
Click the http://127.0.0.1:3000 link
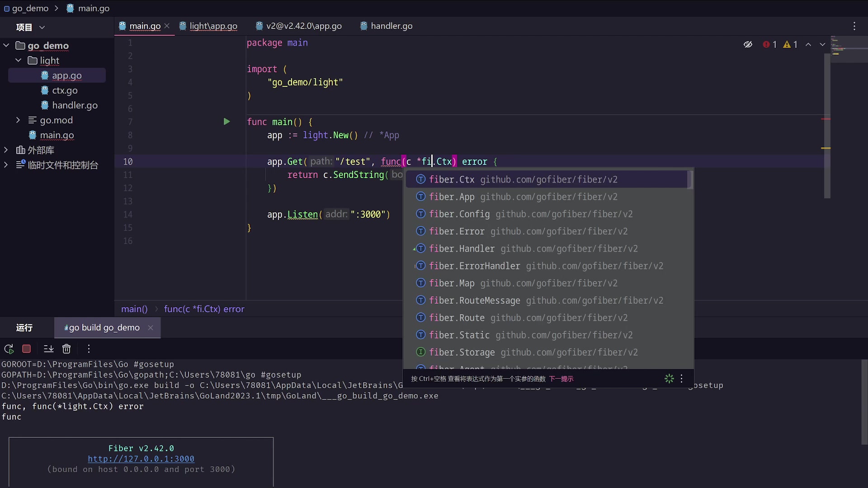pyautogui.click(x=141, y=459)
